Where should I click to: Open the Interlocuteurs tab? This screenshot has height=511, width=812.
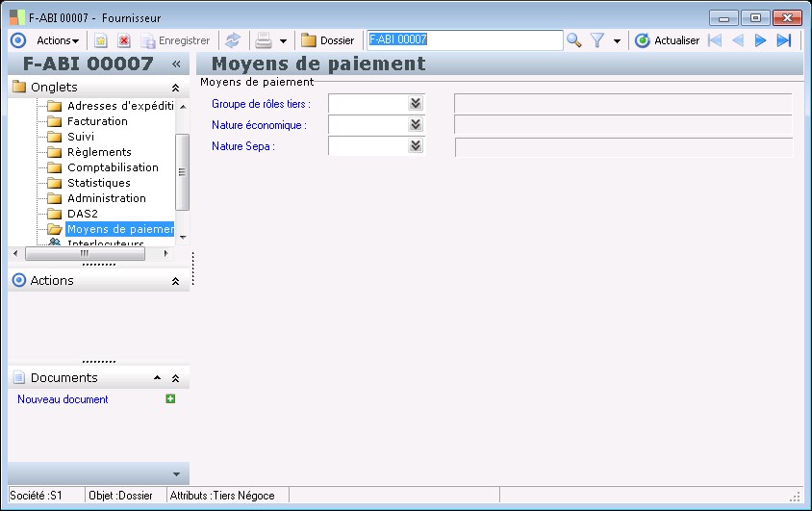point(106,243)
